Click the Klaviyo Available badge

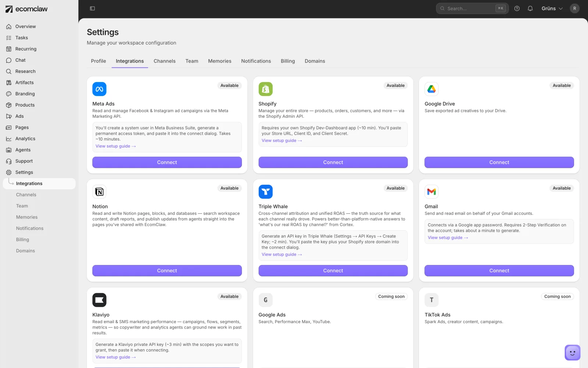pos(229,297)
